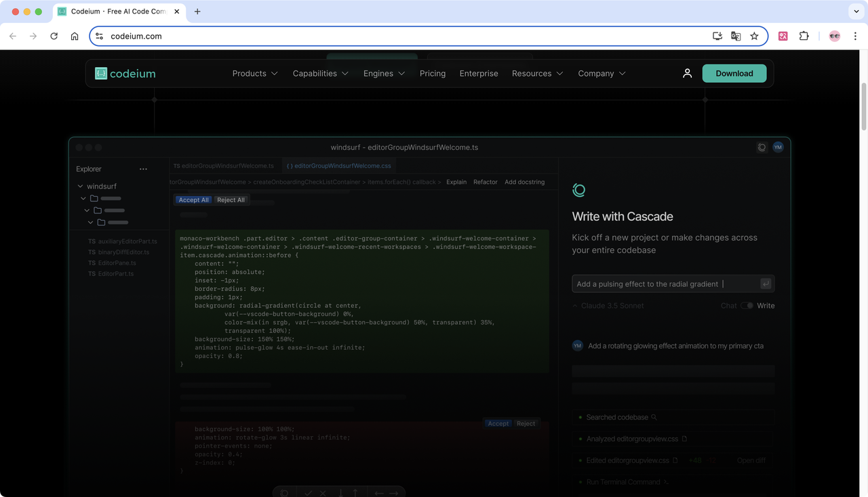Click the Accept button on the red diff
The height and width of the screenshot is (497, 868).
(x=498, y=424)
